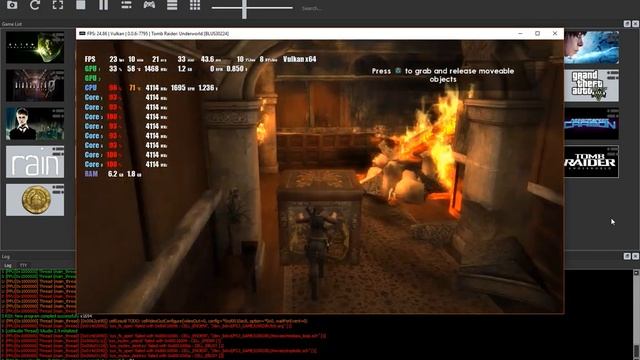Maximize the Tomb Raider game window

(538, 33)
